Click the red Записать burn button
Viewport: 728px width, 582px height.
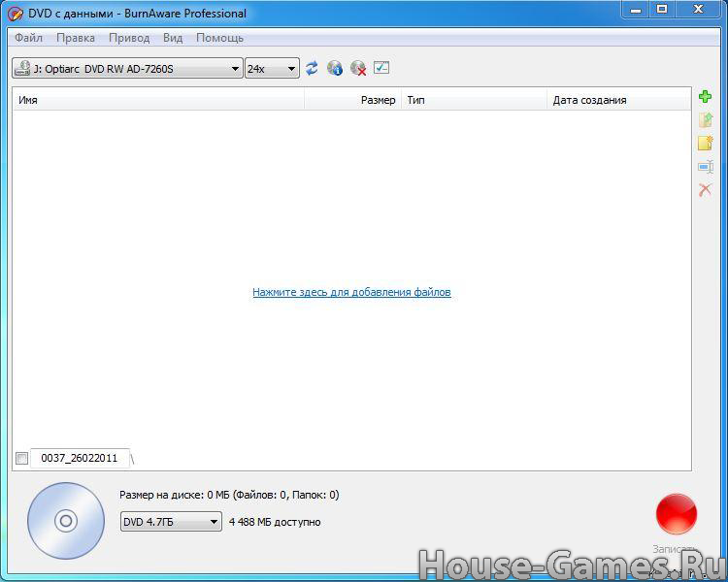click(x=676, y=514)
